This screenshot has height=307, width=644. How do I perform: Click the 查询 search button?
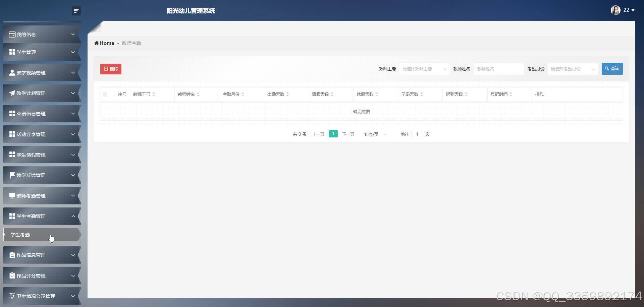[612, 69]
